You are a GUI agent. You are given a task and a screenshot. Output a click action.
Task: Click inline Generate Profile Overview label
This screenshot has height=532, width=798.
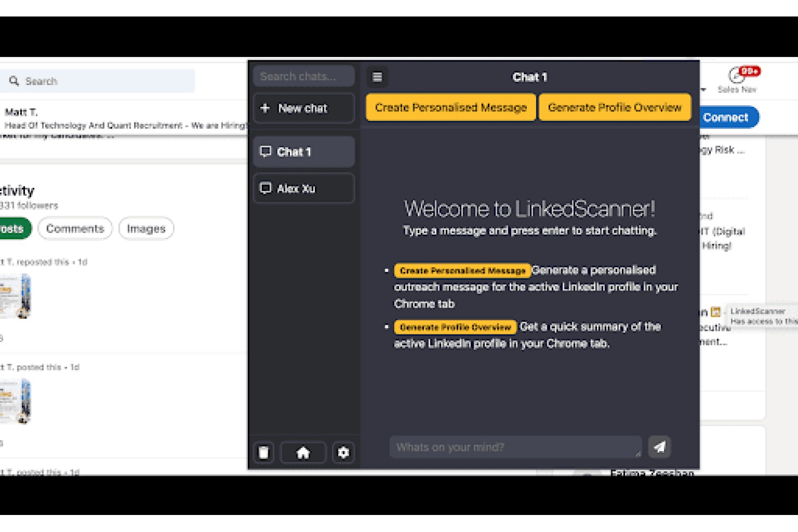[x=455, y=327]
